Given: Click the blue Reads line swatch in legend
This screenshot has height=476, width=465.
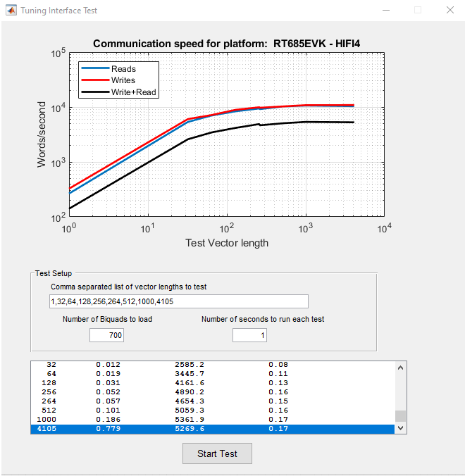Looking at the screenshot, I should pos(95,69).
